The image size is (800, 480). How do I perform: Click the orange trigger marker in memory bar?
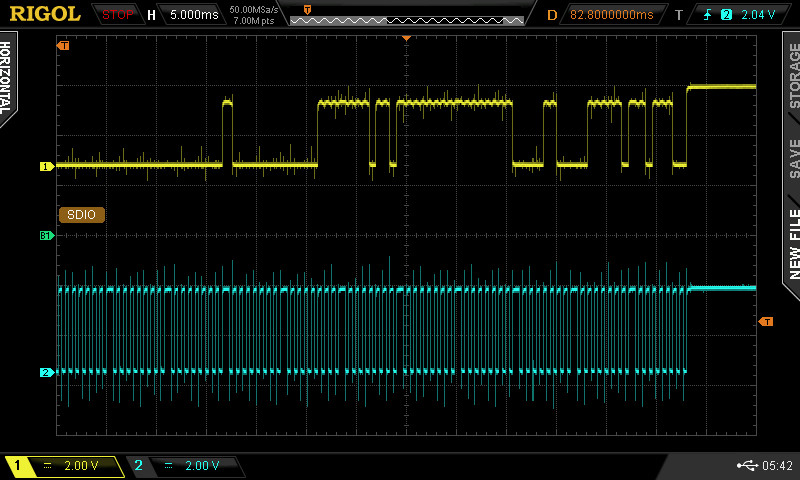307,10
